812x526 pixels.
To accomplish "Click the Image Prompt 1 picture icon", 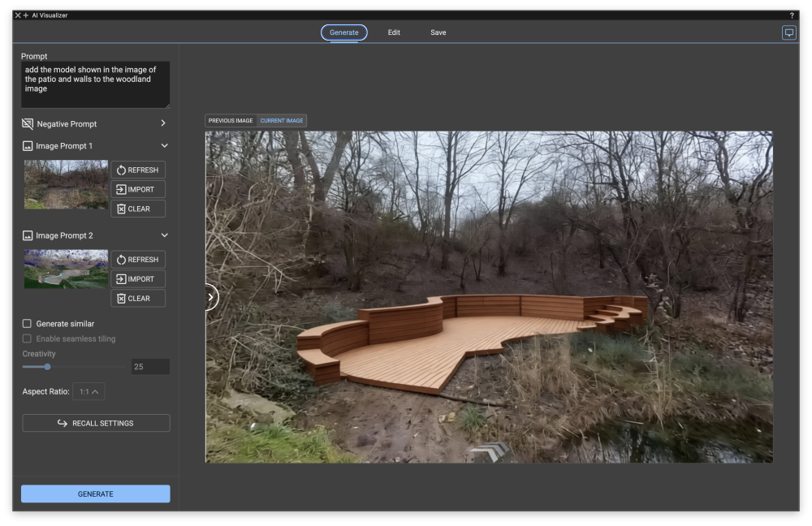I will 28,146.
